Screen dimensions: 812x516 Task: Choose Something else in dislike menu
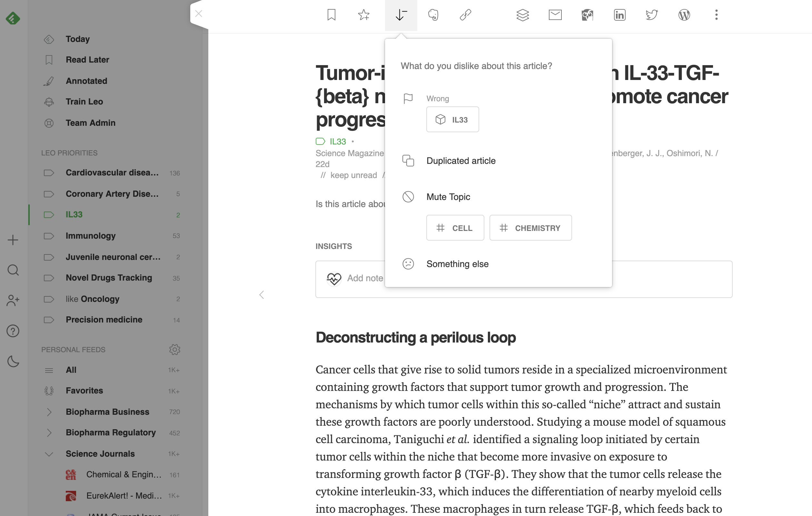tap(457, 264)
